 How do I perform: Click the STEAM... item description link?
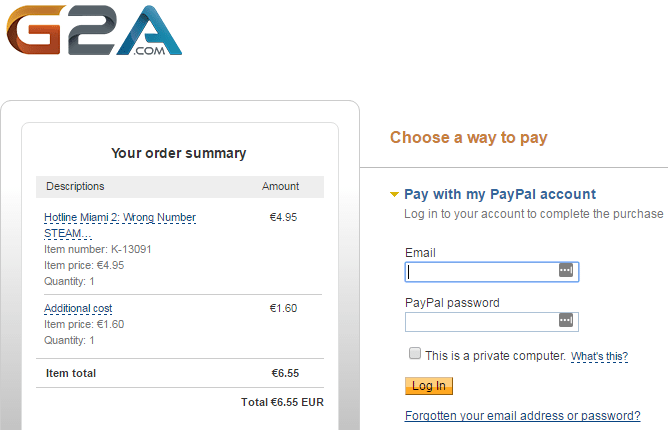[68, 234]
